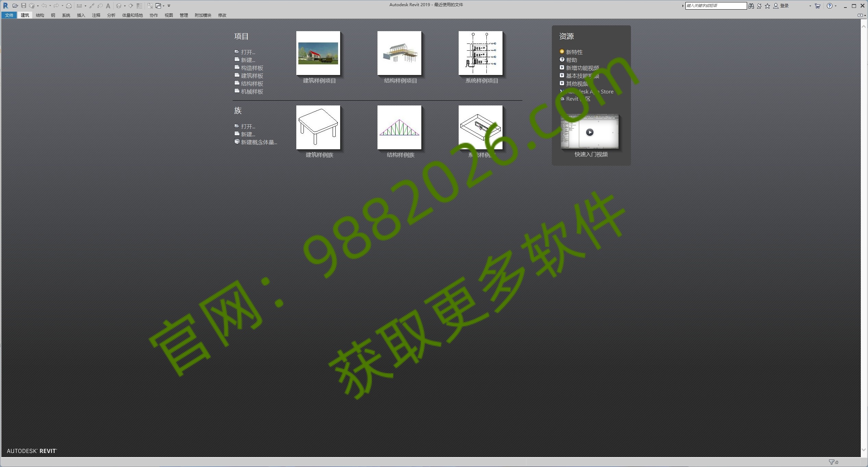Switch to the 管理 ribbon tab
Image resolution: width=868 pixels, height=467 pixels.
coord(184,15)
